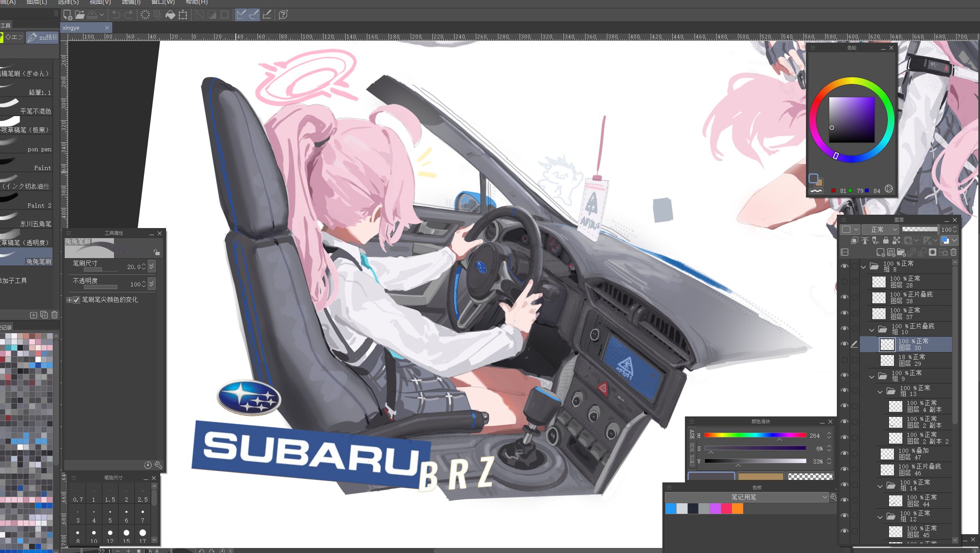
Task: Hide layer 图层 38 via eye icon
Action: 844,297
